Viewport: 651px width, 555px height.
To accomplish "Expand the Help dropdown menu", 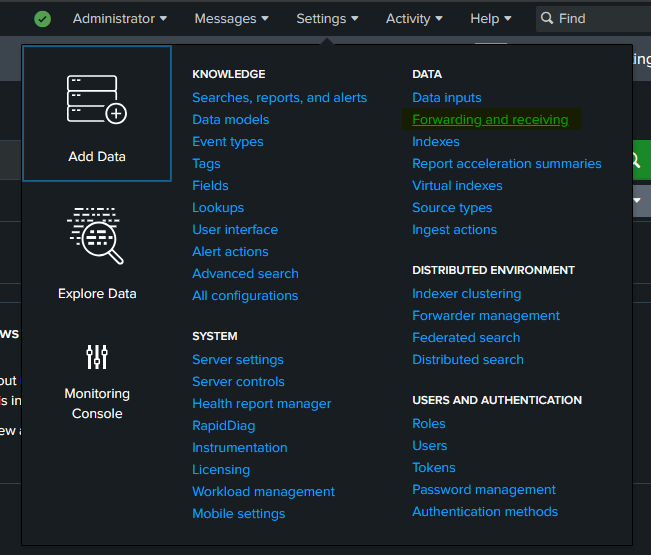I will tap(491, 19).
